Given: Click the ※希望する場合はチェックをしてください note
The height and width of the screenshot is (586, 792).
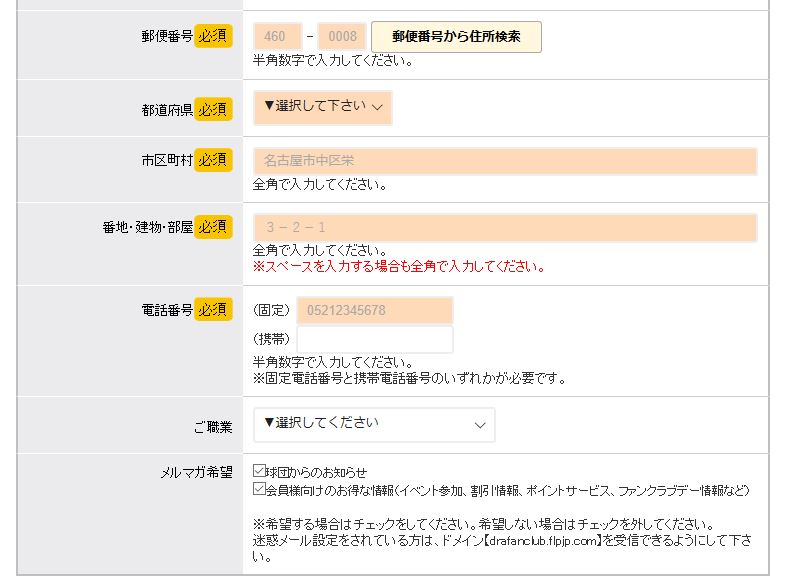Looking at the screenshot, I should pos(484,524).
